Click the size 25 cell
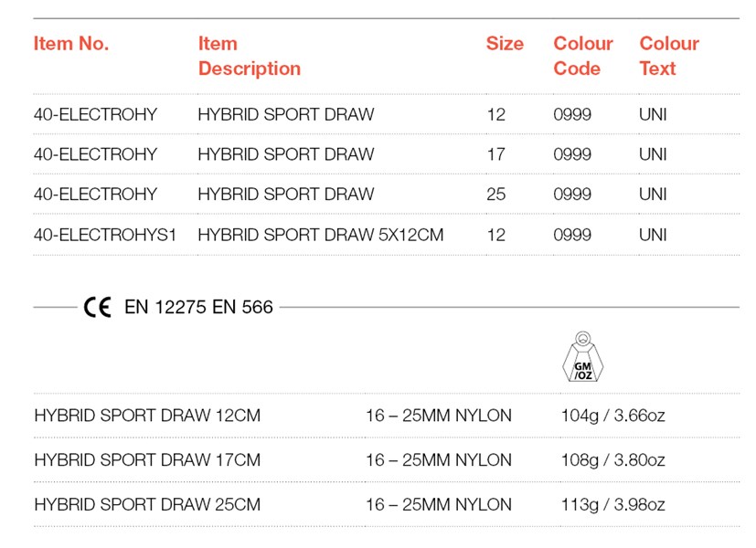 pos(496,195)
